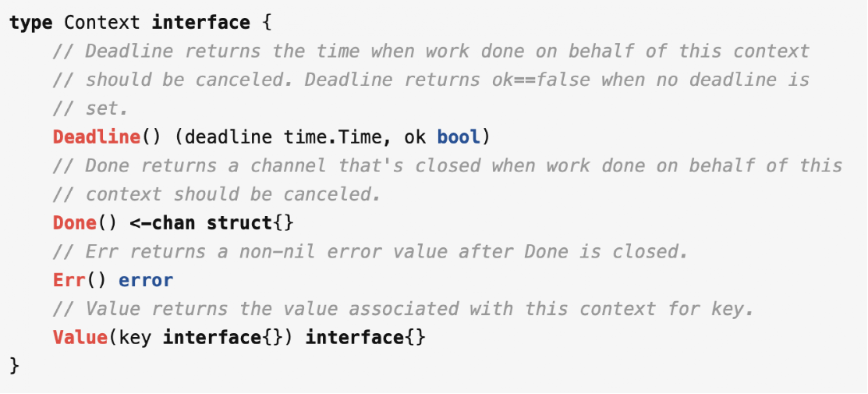Click the 'type' keyword on first line
This screenshot has width=868, height=394.
[x=31, y=23]
